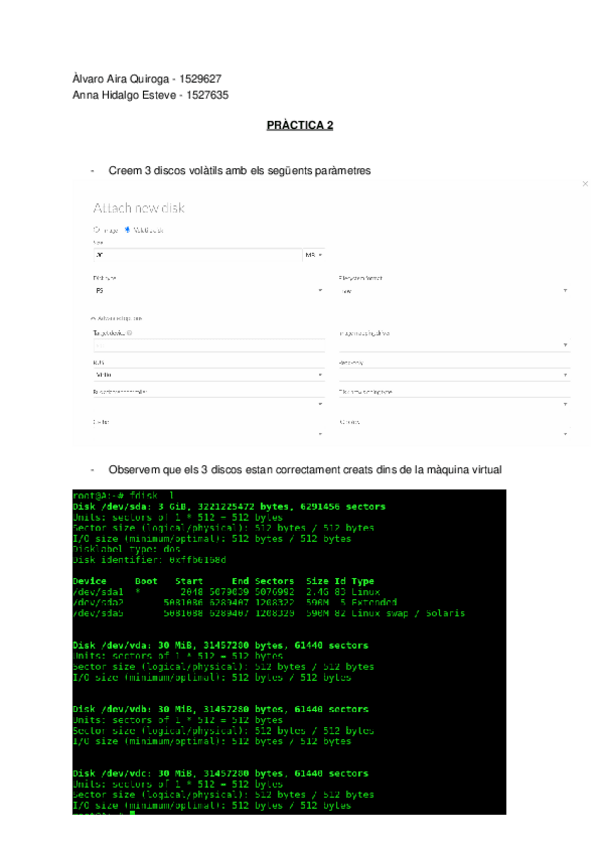Collapse the Advanced options section
Screen dimensions: 599x848
[x=117, y=319]
